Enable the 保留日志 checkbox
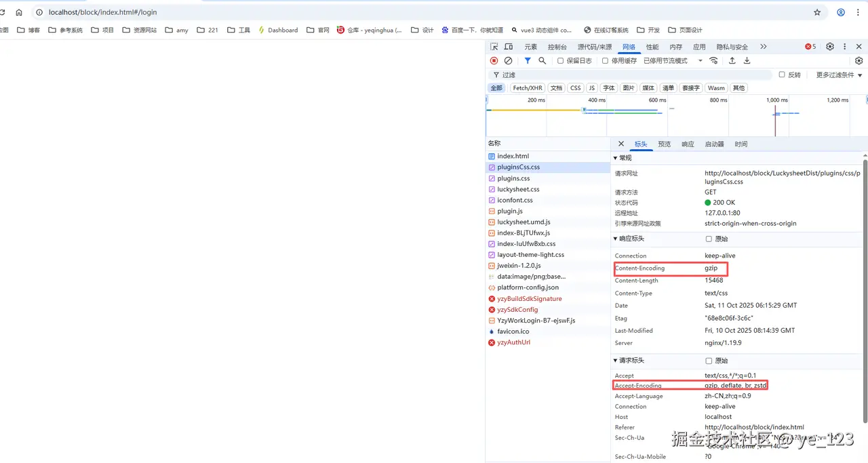The width and height of the screenshot is (868, 463). point(561,61)
